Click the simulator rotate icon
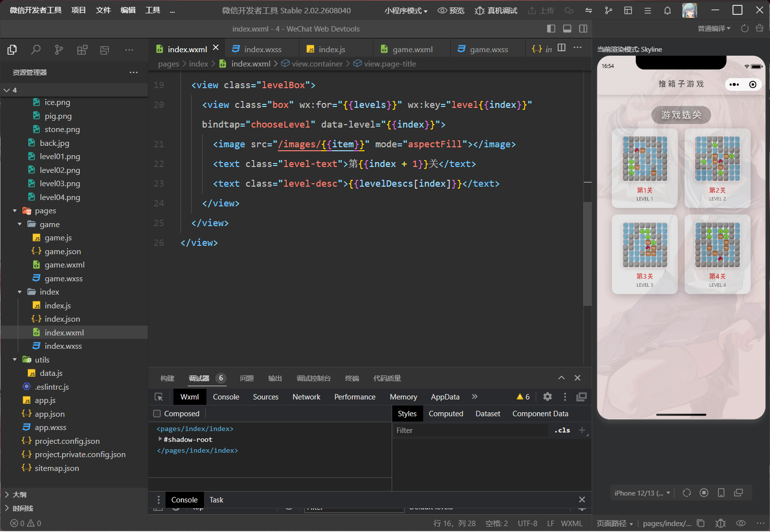Image resolution: width=770 pixels, height=532 pixels. 687,493
